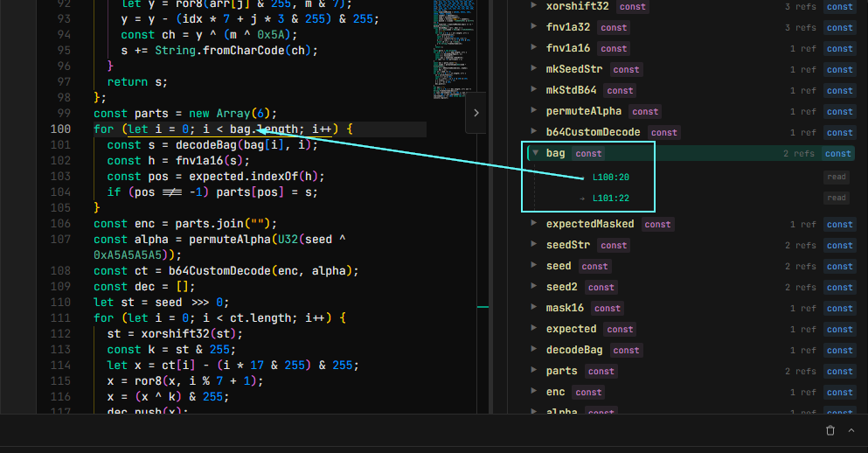Screen dimensions: 868x453
Task: Expand the expectedMasked symbol row
Action: coord(533,223)
